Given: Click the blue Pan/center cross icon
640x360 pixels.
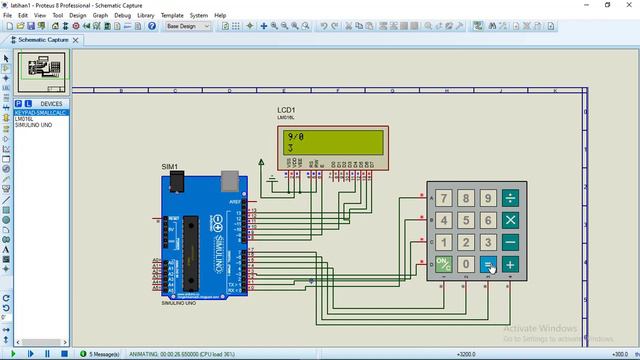Looking at the screenshot, I should pyautogui.click(x=264, y=26).
